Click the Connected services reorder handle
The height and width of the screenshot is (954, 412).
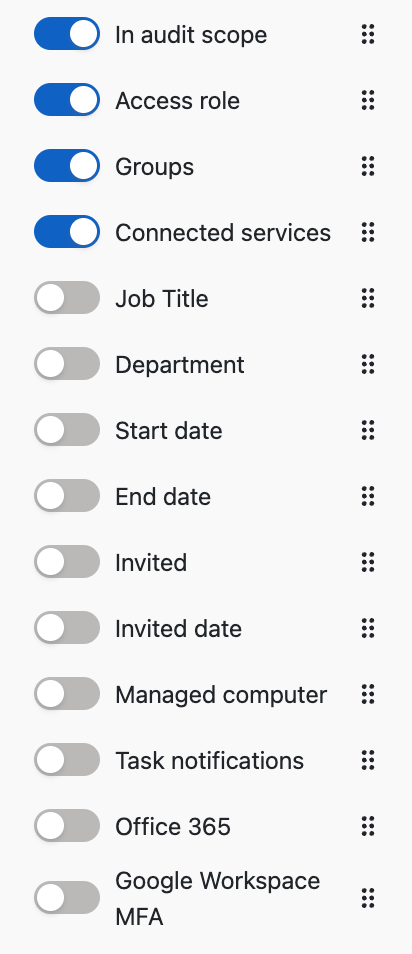tap(368, 232)
